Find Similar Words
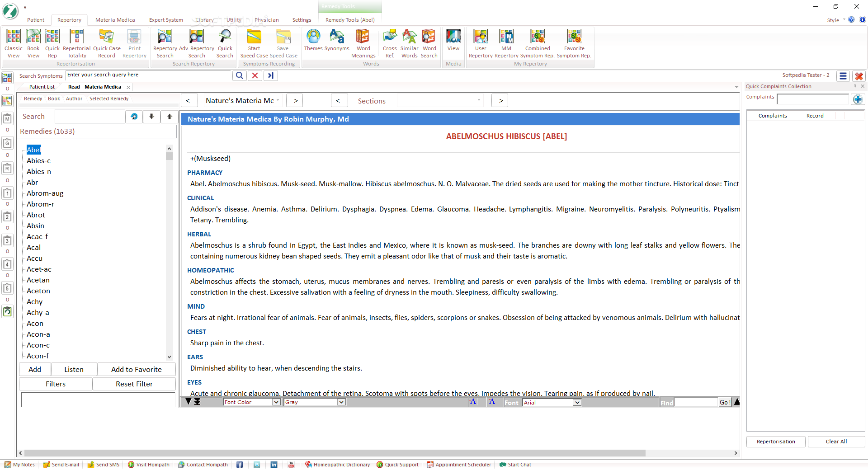 click(409, 44)
